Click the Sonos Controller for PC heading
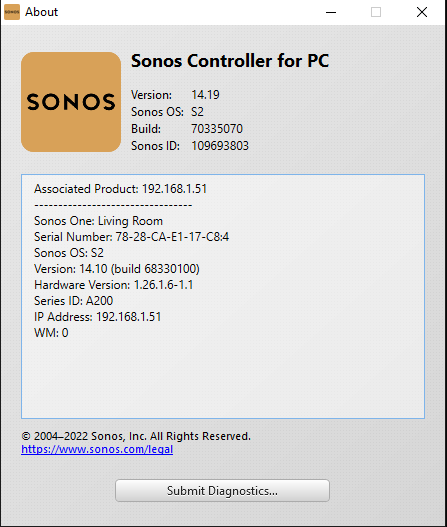Image resolution: width=447 pixels, height=527 pixels. 230,61
